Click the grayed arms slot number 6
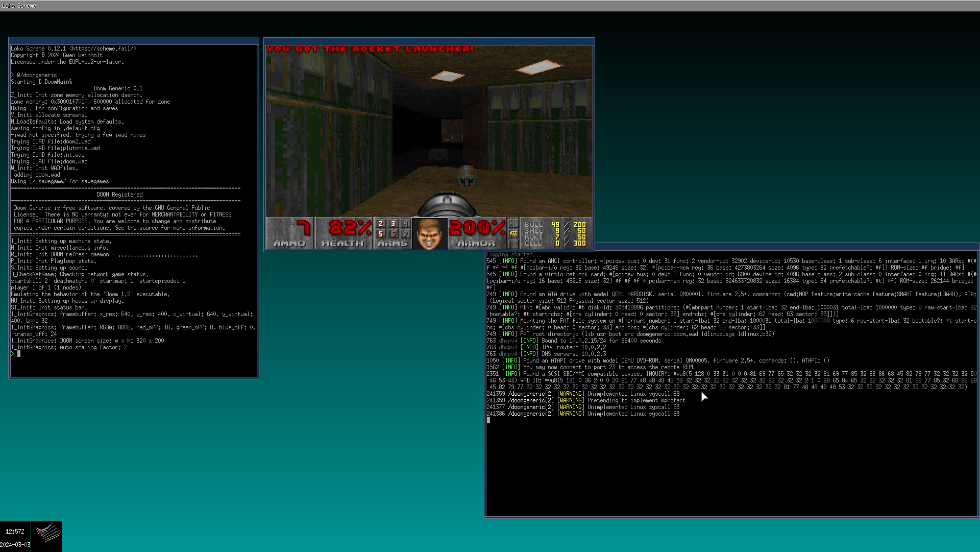980x552 pixels. click(393, 234)
